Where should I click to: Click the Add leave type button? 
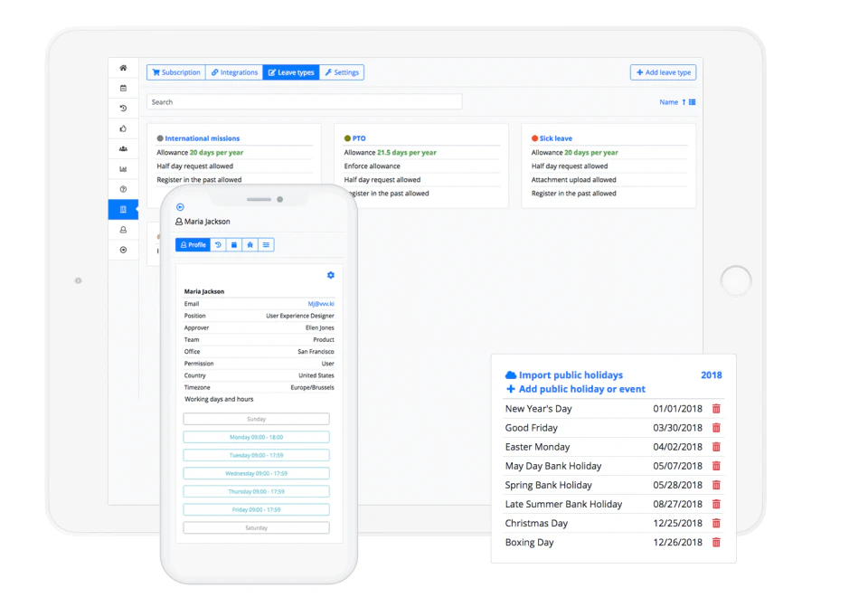(x=663, y=71)
